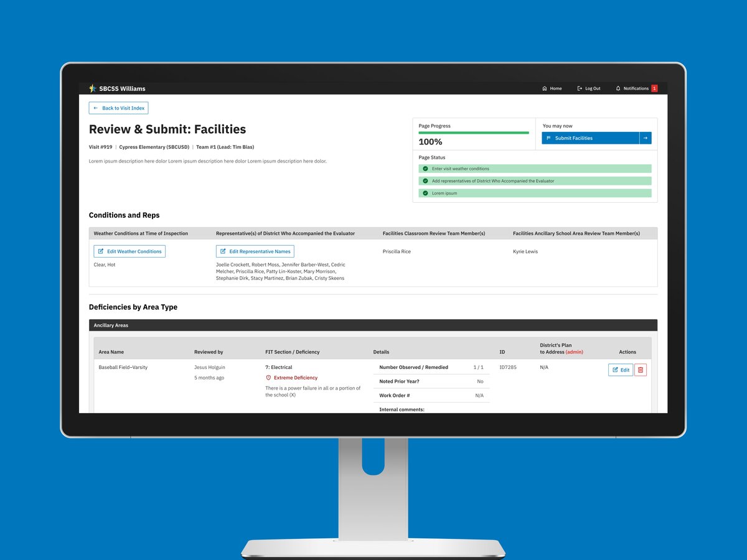Viewport: 747px width, 560px height.
Task: Click the green Page Progress bar
Action: pyautogui.click(x=473, y=133)
